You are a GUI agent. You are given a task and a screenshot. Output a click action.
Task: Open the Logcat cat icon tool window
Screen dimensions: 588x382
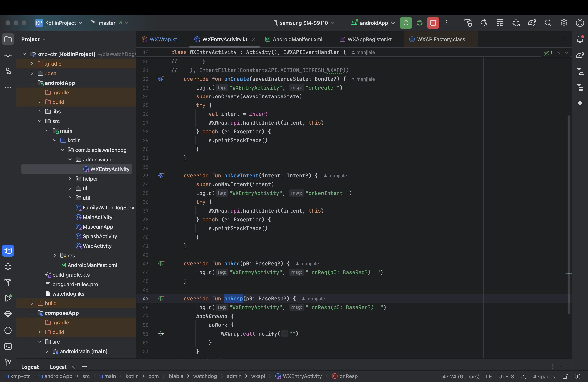8,251
